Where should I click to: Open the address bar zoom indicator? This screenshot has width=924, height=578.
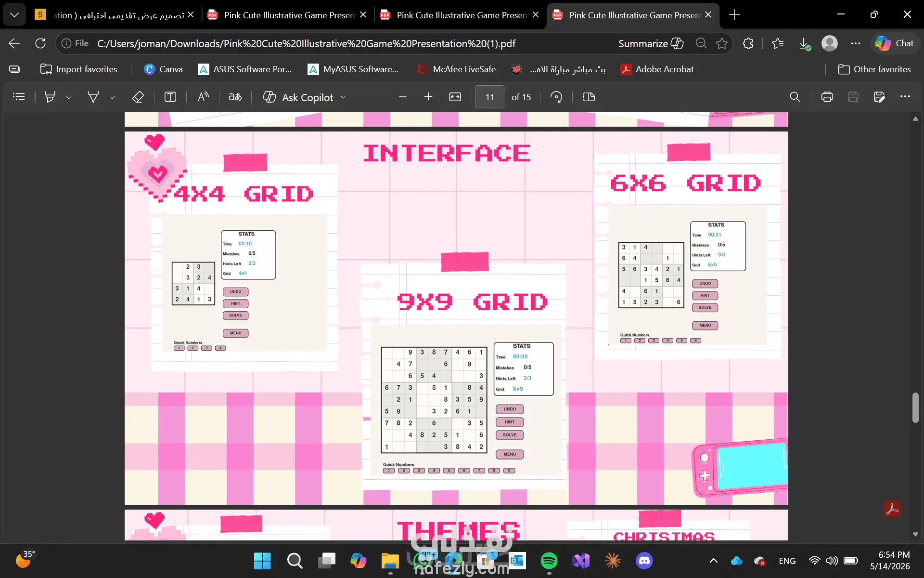[x=701, y=43]
